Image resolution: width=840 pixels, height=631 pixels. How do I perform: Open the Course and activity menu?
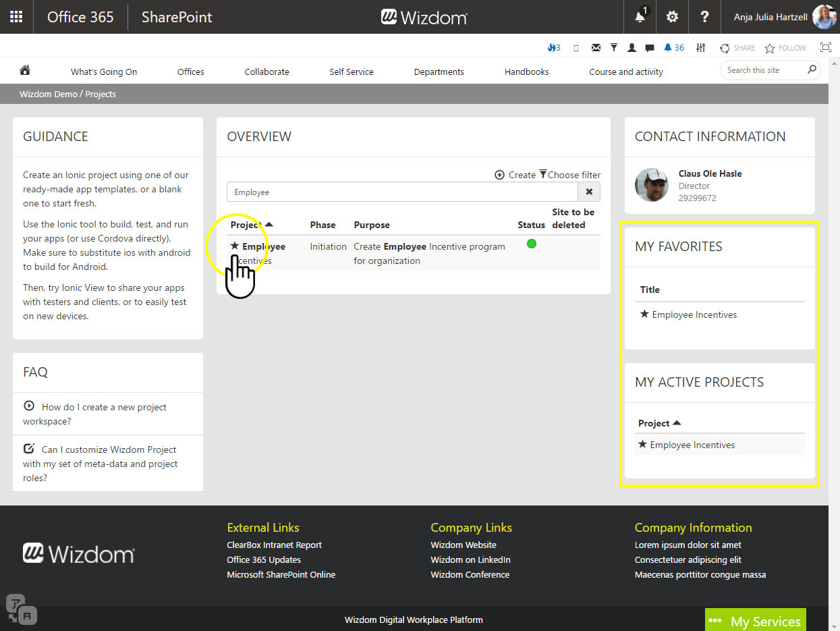(x=626, y=72)
